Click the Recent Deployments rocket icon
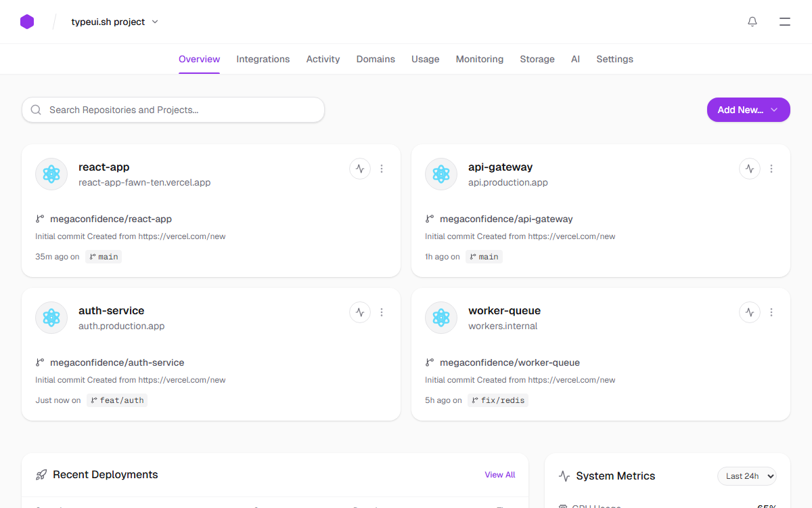The height and width of the screenshot is (508, 812). (x=41, y=475)
